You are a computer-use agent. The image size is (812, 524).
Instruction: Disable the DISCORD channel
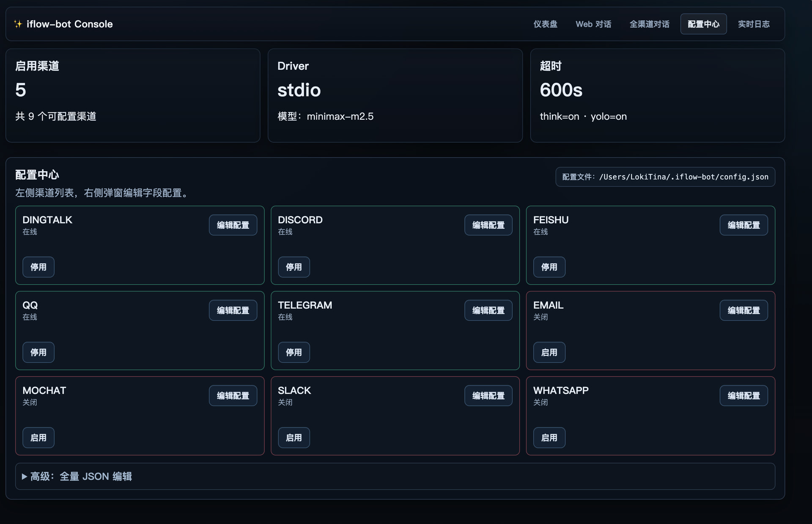pos(294,267)
